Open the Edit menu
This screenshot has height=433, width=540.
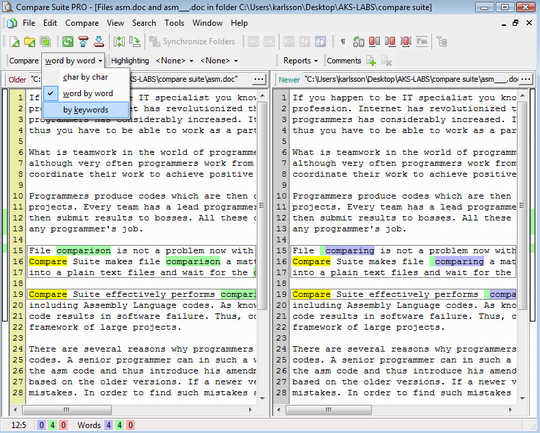[50, 23]
